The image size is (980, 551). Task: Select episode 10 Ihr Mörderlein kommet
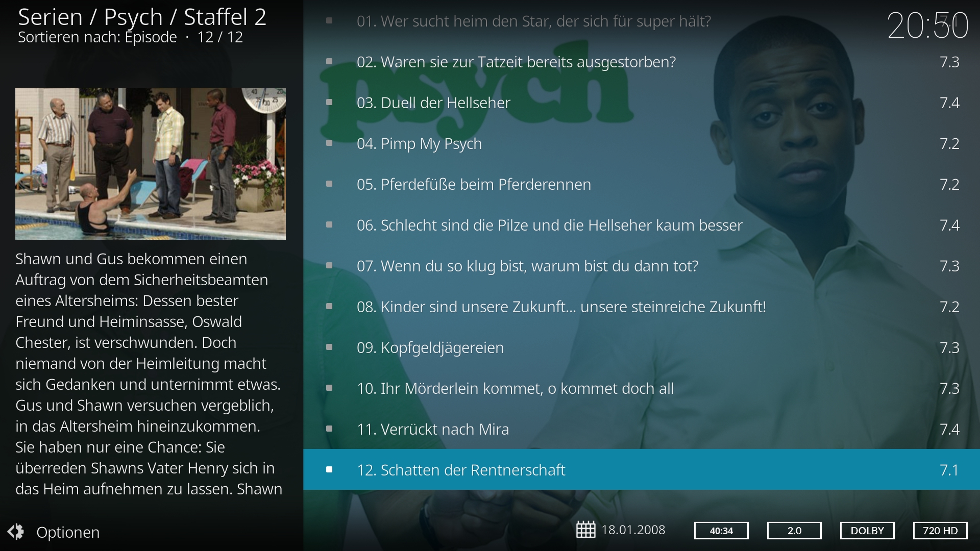point(642,388)
